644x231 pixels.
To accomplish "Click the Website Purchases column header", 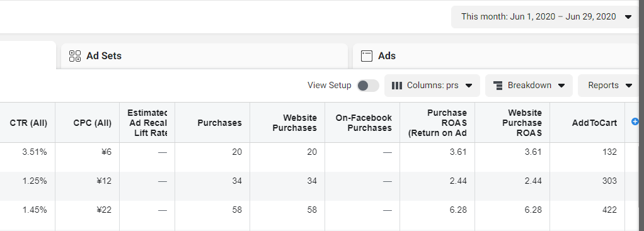I will 287,123.
